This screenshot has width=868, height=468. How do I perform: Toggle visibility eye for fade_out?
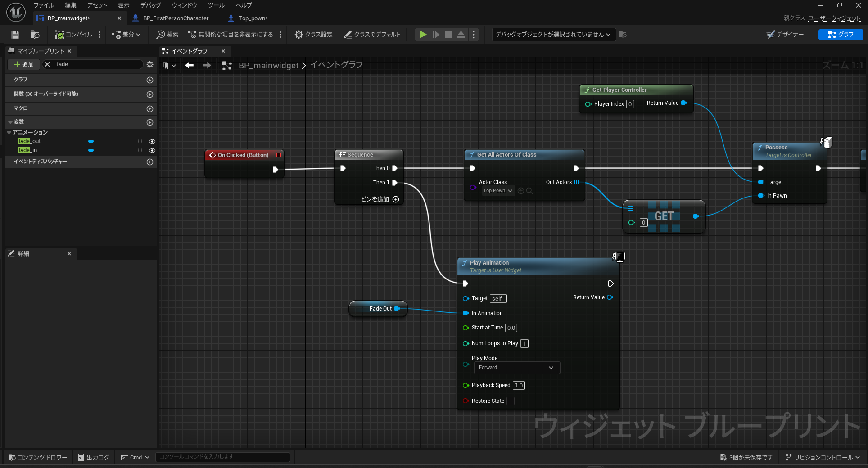coord(152,141)
